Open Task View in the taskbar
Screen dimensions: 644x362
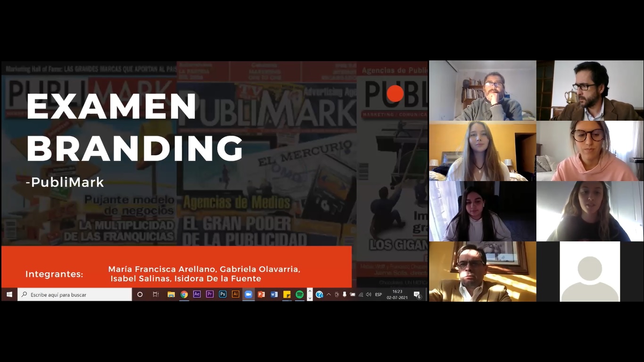click(x=156, y=295)
